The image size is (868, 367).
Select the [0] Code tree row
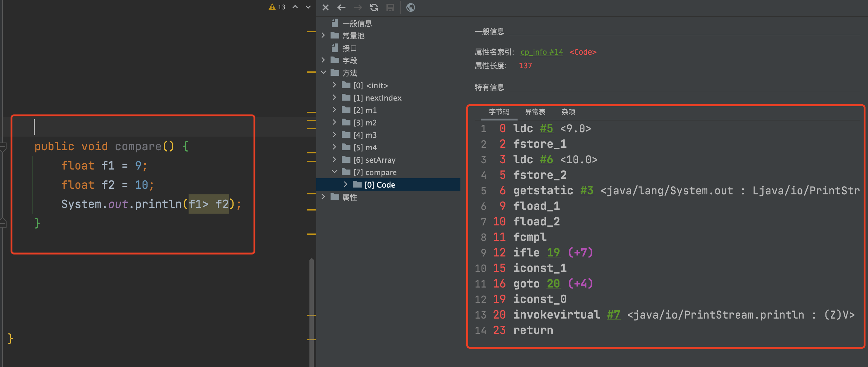pyautogui.click(x=388, y=184)
